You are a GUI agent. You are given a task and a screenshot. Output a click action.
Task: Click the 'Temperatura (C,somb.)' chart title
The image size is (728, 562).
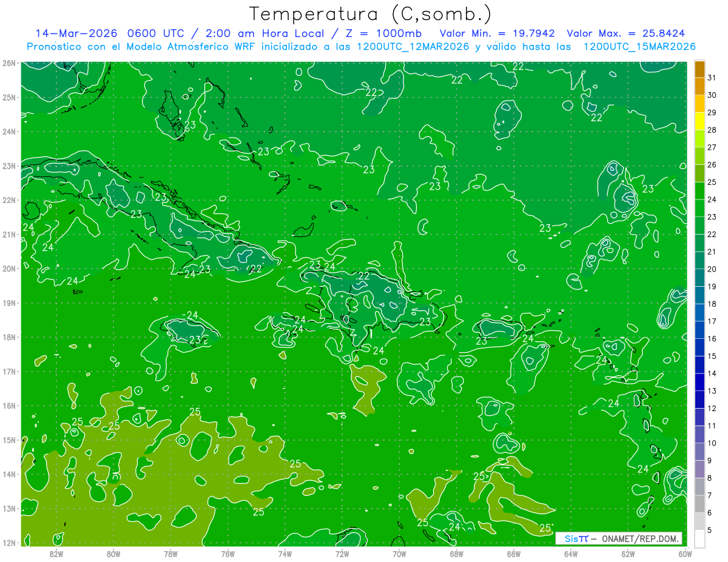(371, 14)
